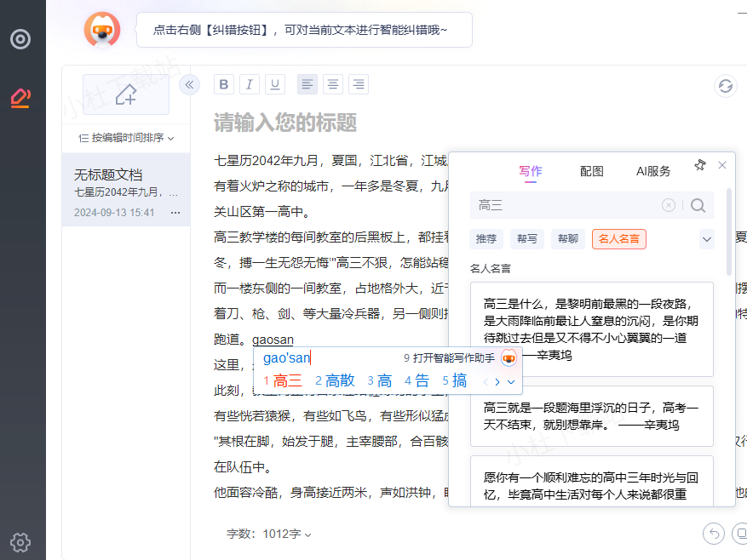
Task: Align text to the right
Action: (359, 84)
